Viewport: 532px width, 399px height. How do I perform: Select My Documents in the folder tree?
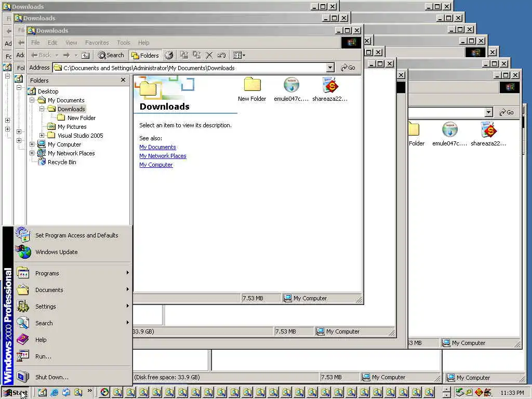tap(66, 100)
